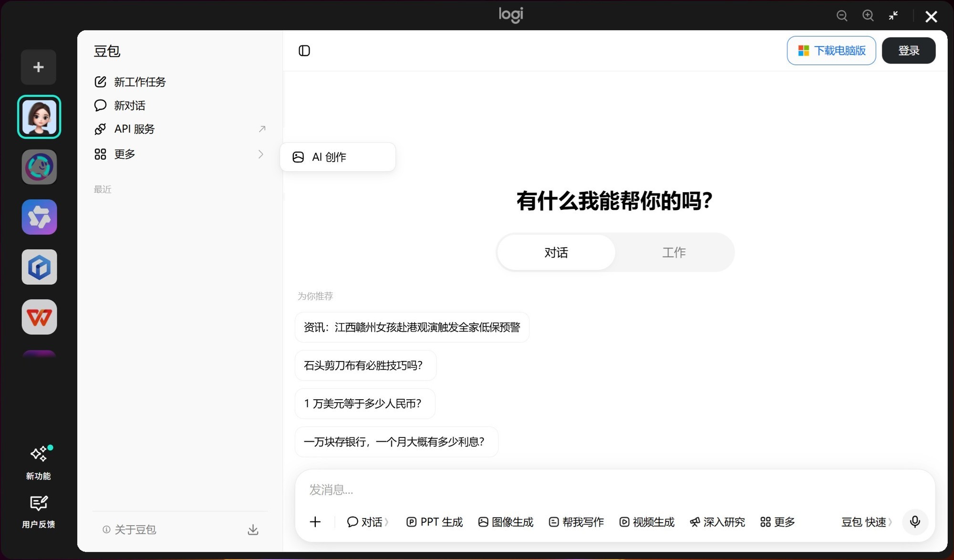Switch to the 工作 tab

[x=674, y=252]
